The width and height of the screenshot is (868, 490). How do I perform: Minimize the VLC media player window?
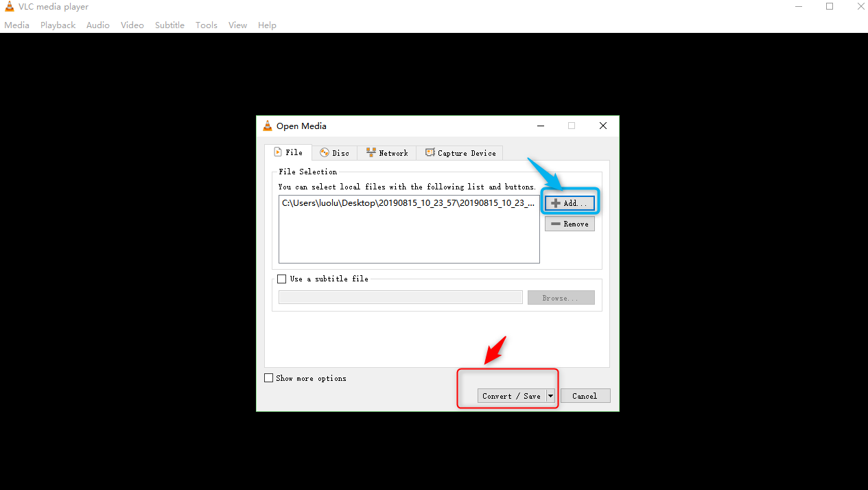point(799,7)
